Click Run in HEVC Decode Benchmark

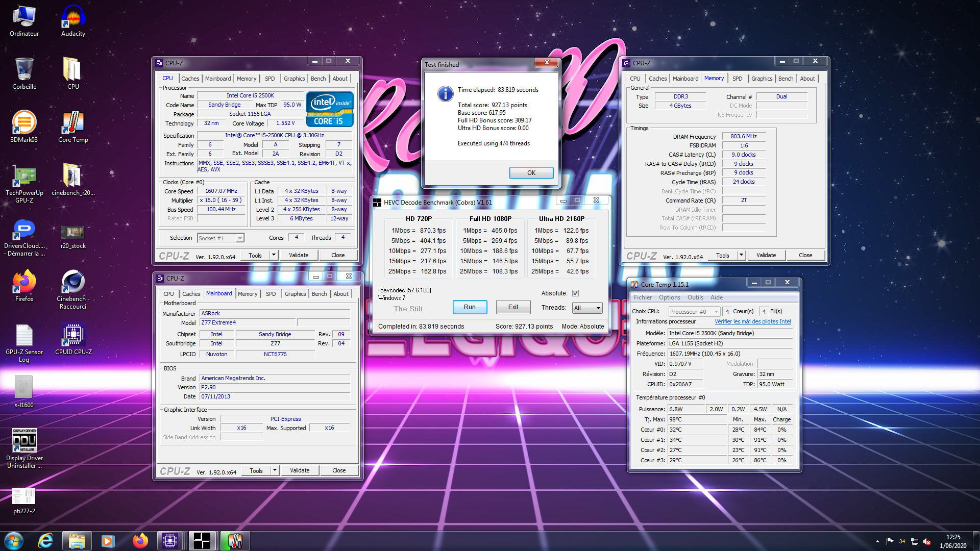point(470,307)
